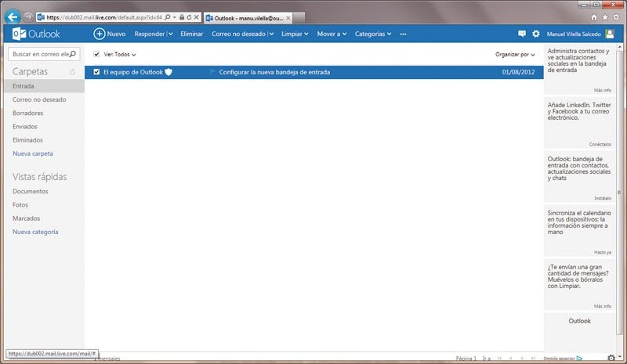The image size is (627, 364).
Task: Click the new browser tab button
Action: pyautogui.click(x=299, y=18)
